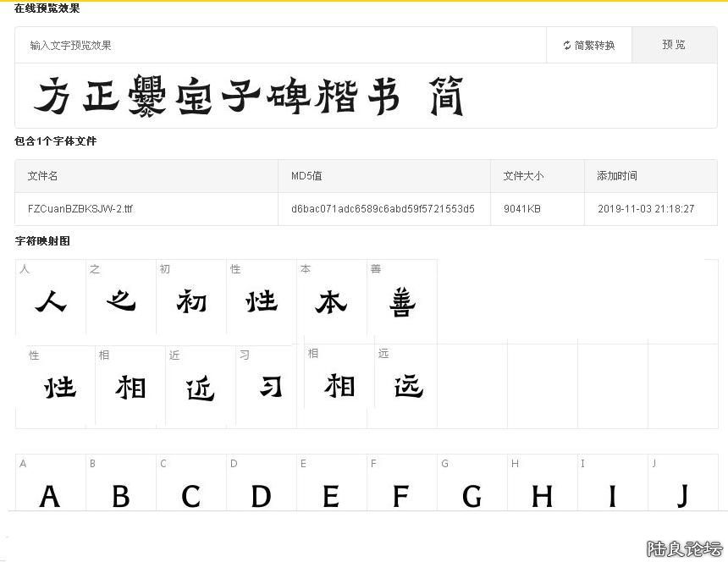The image size is (728, 562).
Task: Choose the 善 glyph in character map
Action: pyautogui.click(x=402, y=298)
